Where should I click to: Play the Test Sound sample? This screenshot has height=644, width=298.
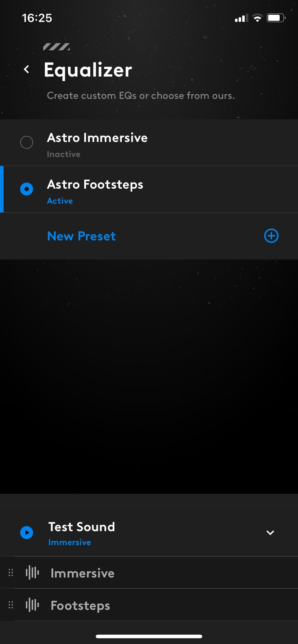(x=27, y=532)
